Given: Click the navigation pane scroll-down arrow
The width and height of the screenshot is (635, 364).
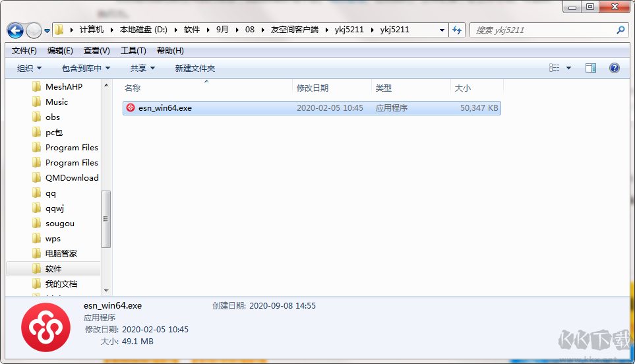Looking at the screenshot, I should coord(106,290).
